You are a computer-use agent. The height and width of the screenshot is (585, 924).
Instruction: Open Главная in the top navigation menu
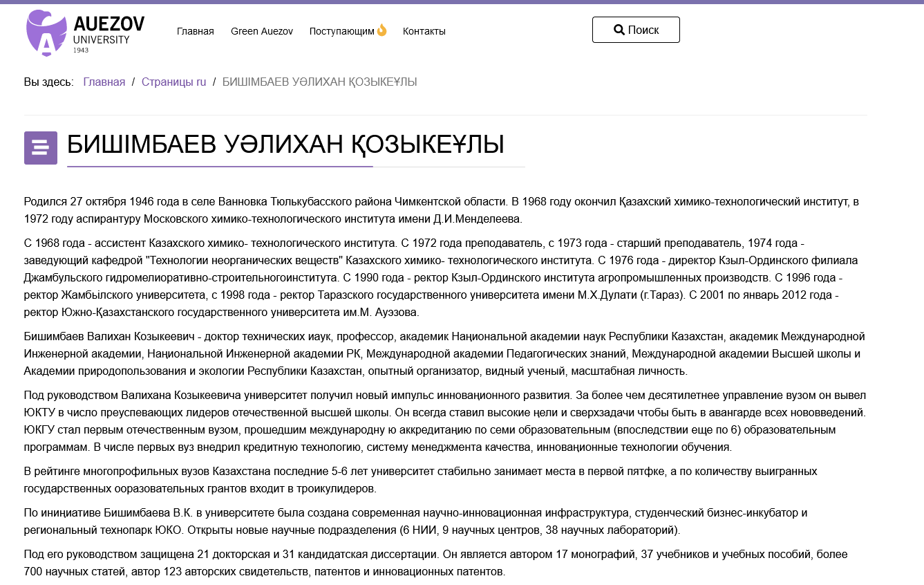click(195, 31)
